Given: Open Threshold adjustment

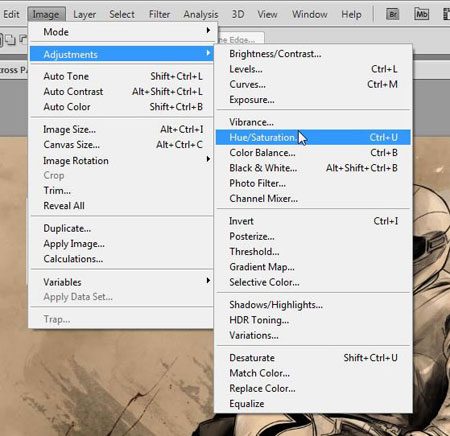Looking at the screenshot, I should 313,252.
